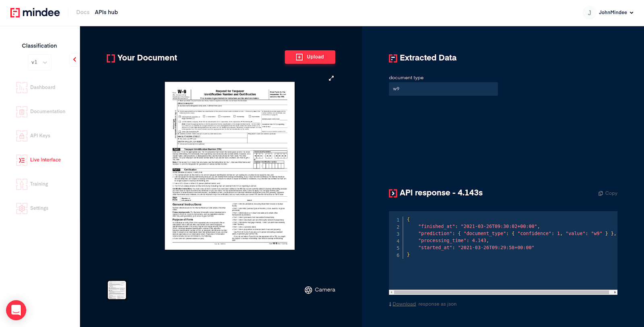This screenshot has height=327, width=644.
Task: Click the Classification heading
Action: [x=39, y=46]
